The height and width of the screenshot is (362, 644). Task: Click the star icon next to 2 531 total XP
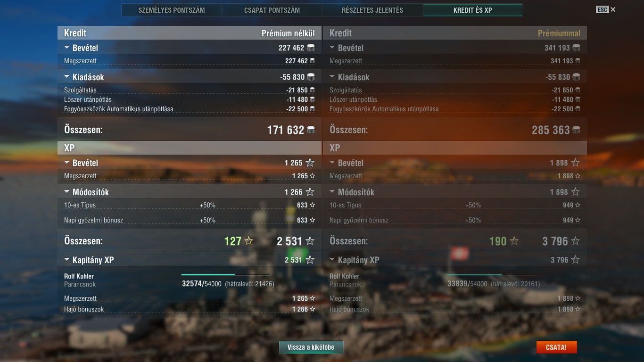310,241
